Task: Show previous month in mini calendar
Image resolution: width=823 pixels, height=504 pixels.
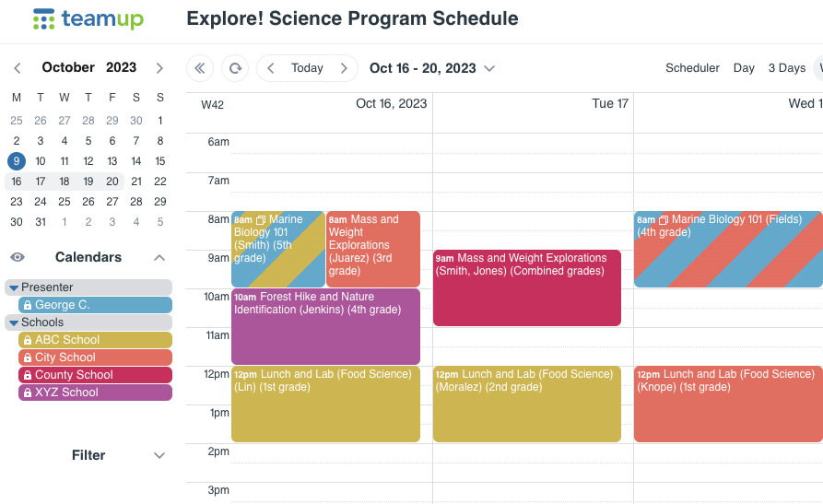Action: (x=18, y=68)
